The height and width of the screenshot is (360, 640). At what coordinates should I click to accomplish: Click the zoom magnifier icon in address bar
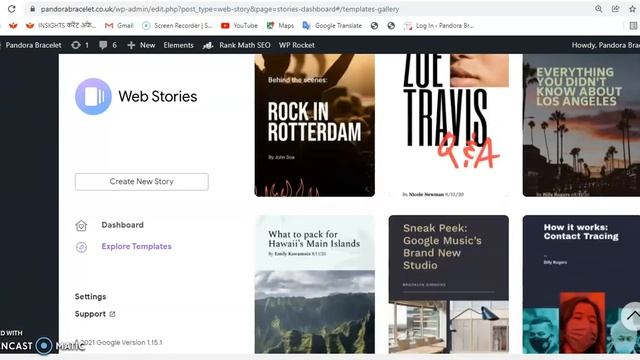(x=598, y=9)
